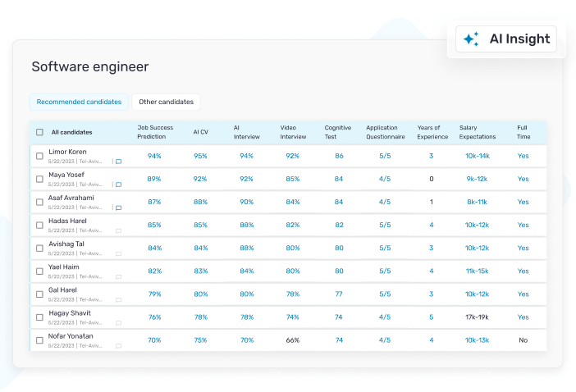
Task: Open candidate name Asaf Avrahami
Action: pyautogui.click(x=71, y=198)
